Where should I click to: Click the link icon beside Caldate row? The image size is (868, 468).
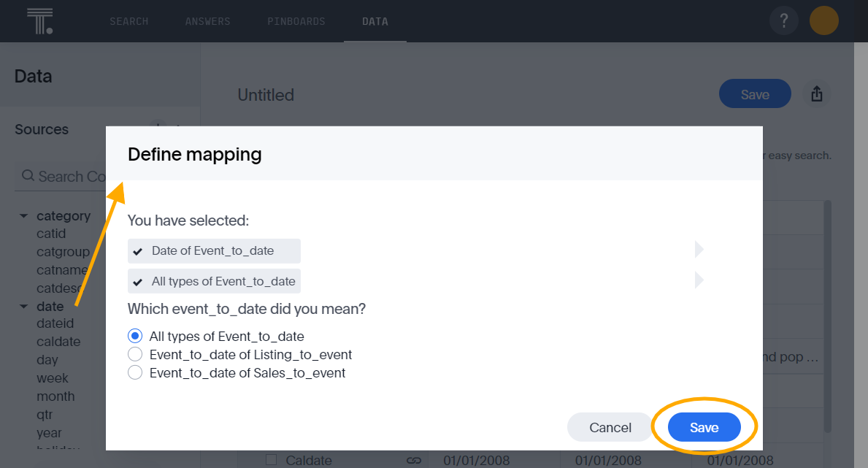pos(413,460)
